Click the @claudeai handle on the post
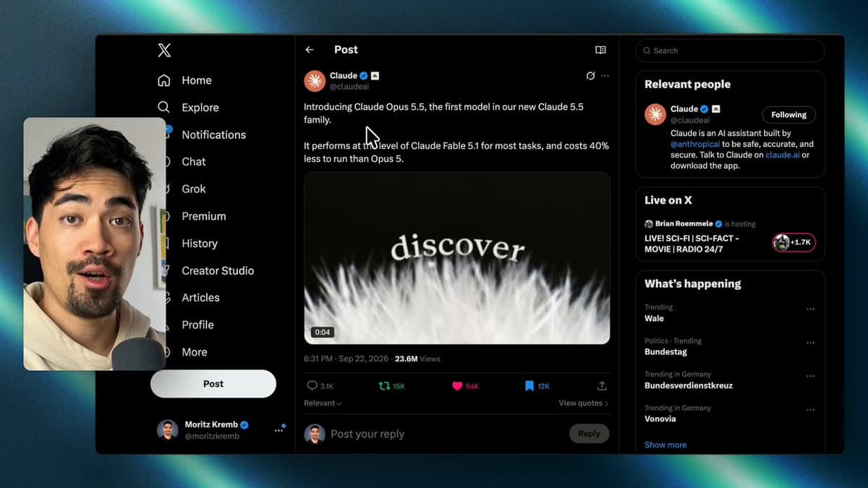 point(349,87)
